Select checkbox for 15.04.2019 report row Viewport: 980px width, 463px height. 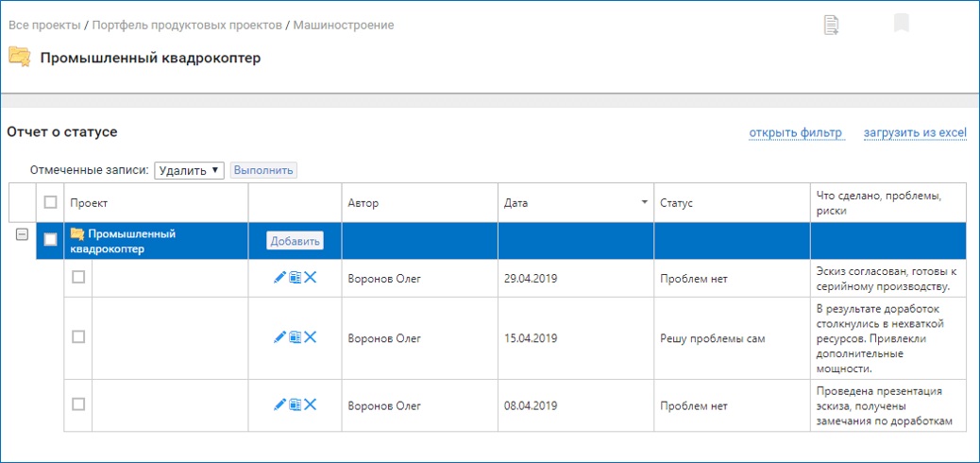(78, 336)
